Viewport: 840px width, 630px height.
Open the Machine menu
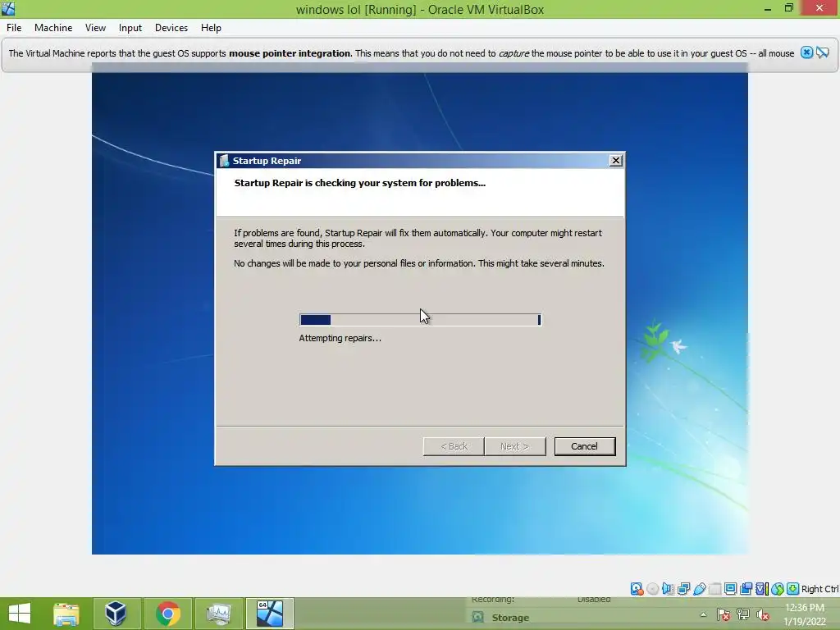(53, 28)
